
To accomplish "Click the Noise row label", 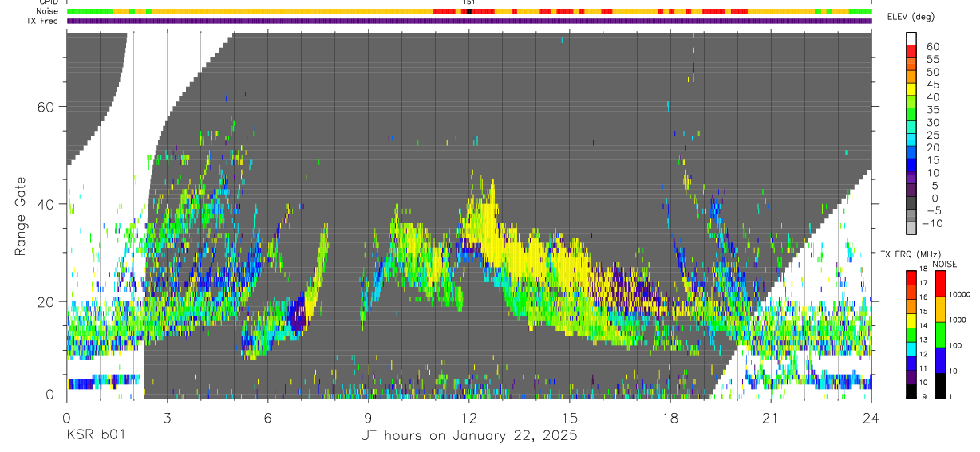I will [x=48, y=11].
